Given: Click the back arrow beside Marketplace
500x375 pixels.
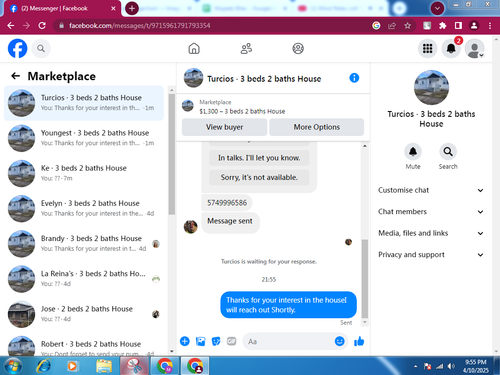Looking at the screenshot, I should pyautogui.click(x=15, y=76).
